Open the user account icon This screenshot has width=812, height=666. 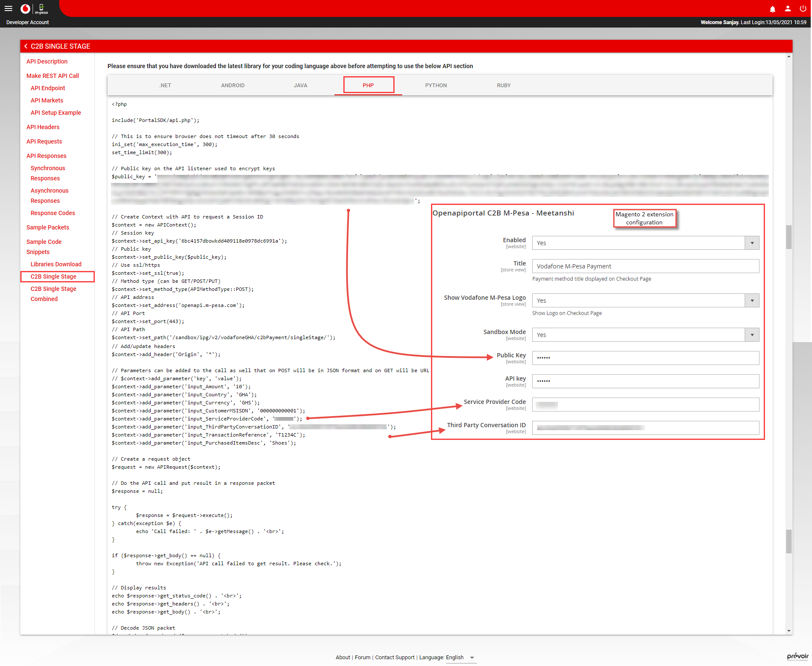[787, 9]
